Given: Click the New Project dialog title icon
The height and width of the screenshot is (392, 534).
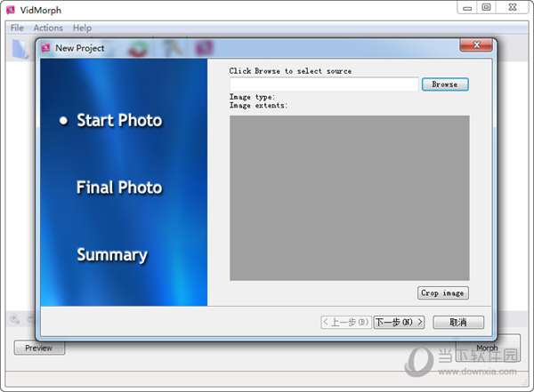Looking at the screenshot, I should tap(45, 48).
